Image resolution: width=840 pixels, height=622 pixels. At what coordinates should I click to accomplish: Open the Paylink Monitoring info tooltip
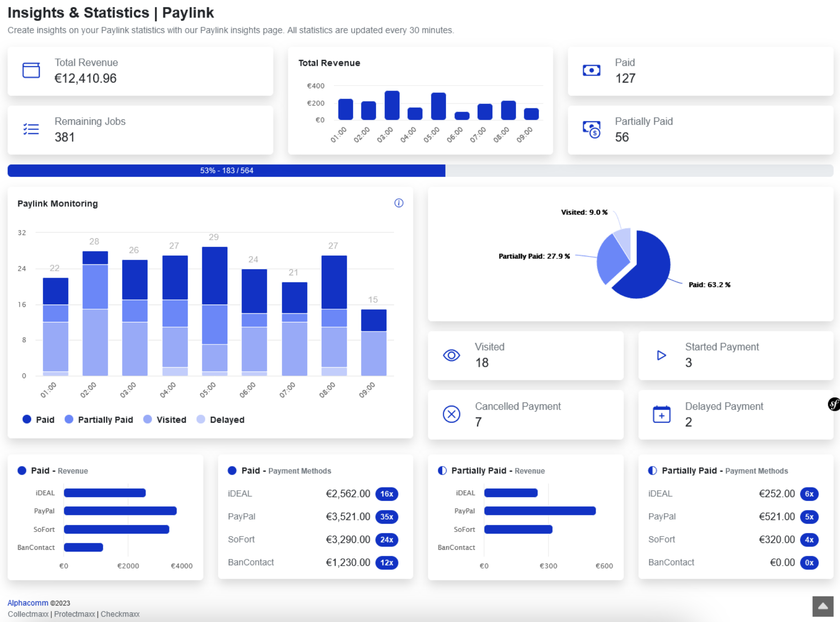(398, 203)
